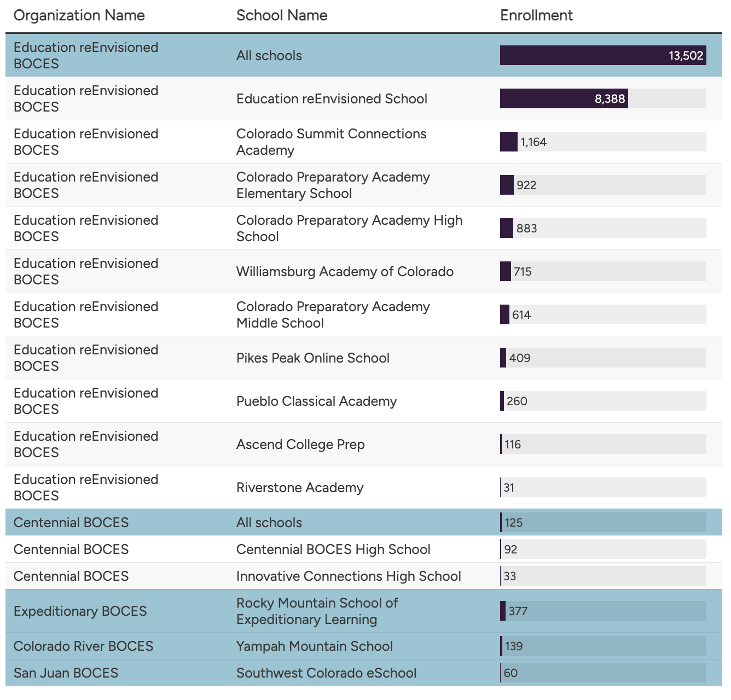The width and height of the screenshot is (731, 700).
Task: Click Rocky Mountain School of Expeditionary Learning
Action: [317, 611]
